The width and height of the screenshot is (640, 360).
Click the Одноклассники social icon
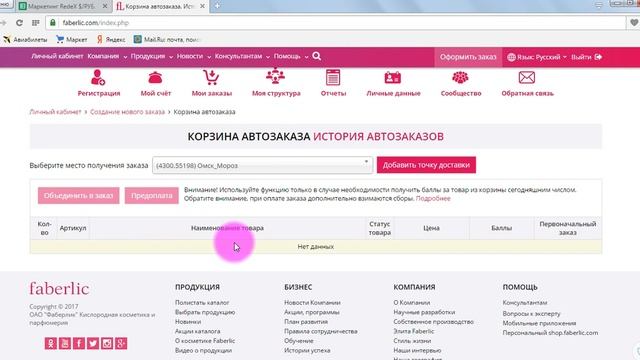click(51, 343)
